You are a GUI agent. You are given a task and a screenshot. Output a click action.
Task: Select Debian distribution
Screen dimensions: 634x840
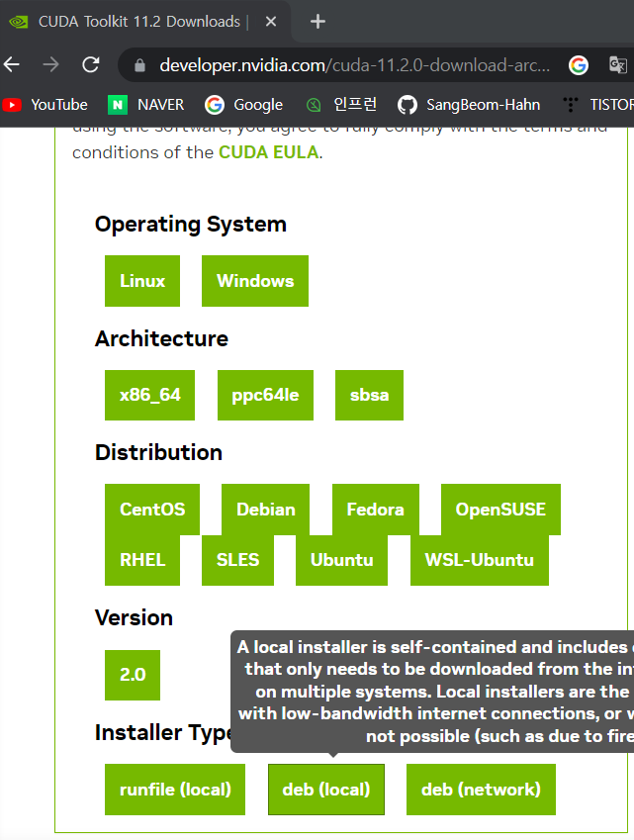tap(266, 509)
